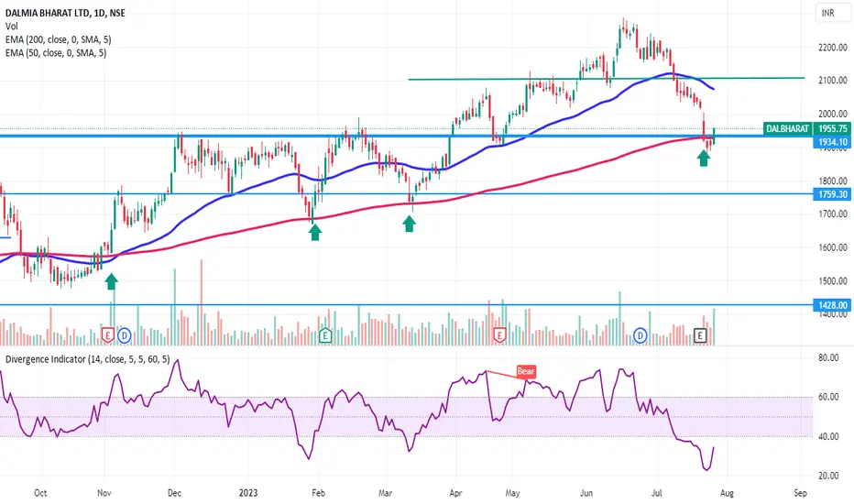Click Dec on the time axis

[174, 493]
